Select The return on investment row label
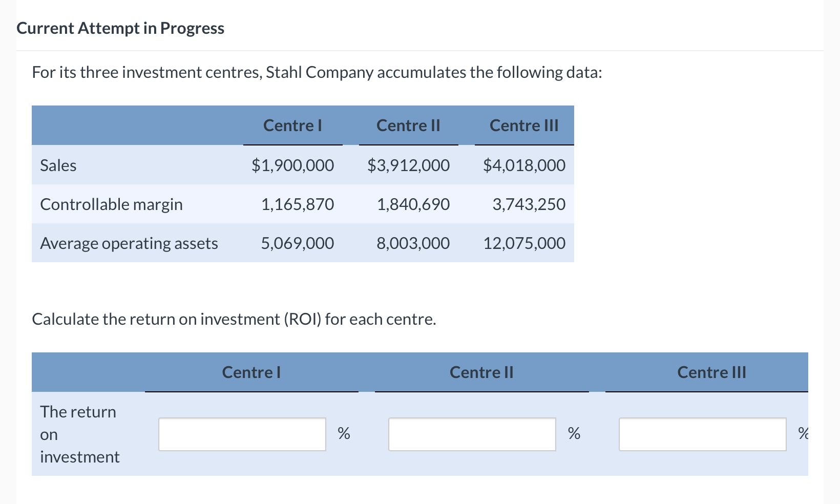This screenshot has height=504, width=840. [x=78, y=434]
